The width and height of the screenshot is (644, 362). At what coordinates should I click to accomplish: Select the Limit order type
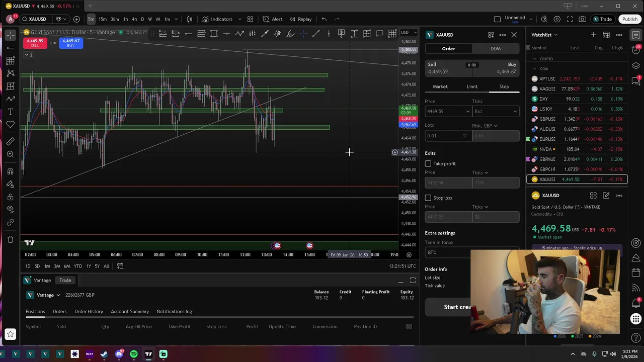[472, 86]
